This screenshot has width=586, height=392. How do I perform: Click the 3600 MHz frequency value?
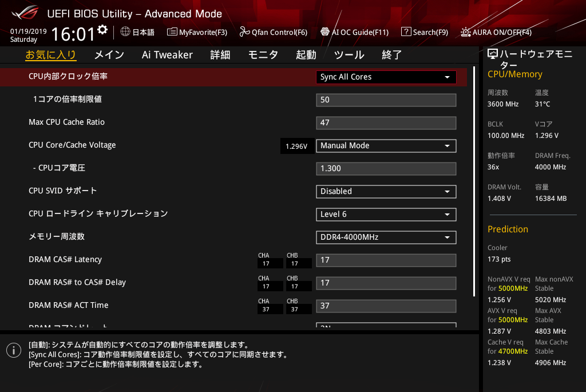(x=503, y=104)
